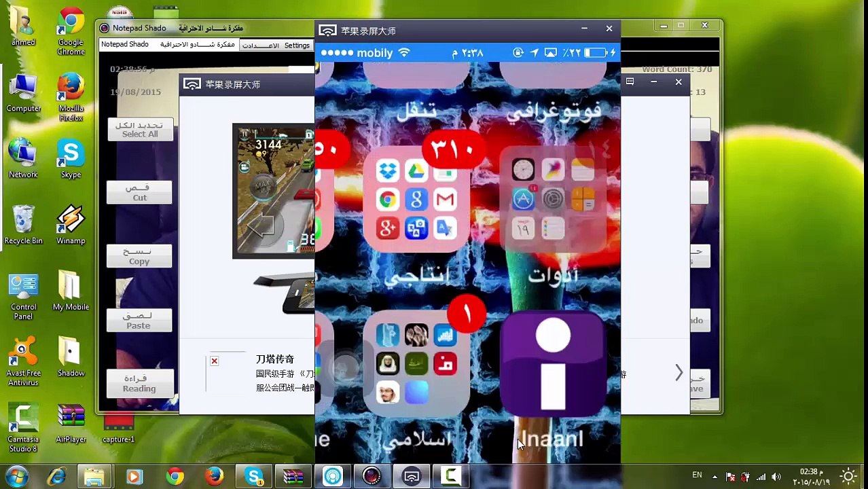This screenshot has width=868, height=489.
Task: Tap the Google Drive icon in the انتاجي folder
Action: (x=416, y=170)
